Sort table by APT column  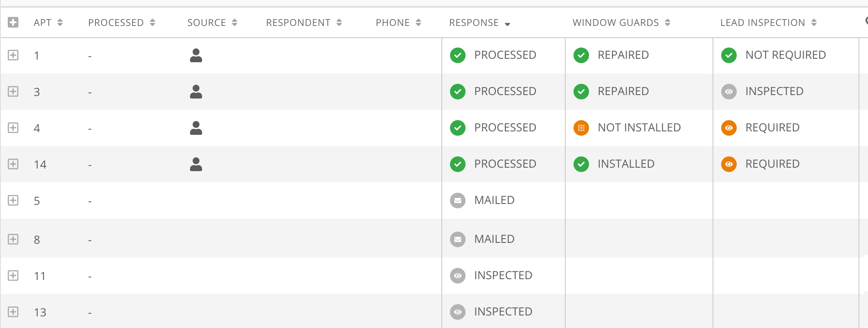48,22
